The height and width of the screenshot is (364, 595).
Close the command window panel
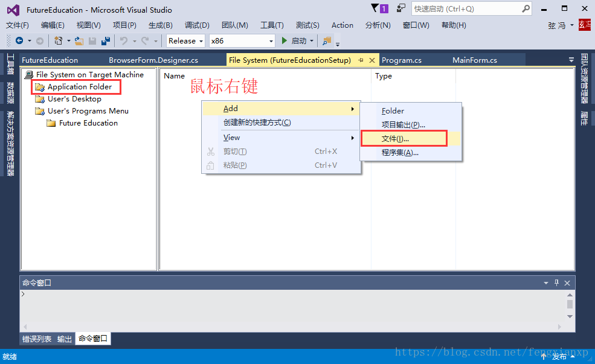coord(567,283)
